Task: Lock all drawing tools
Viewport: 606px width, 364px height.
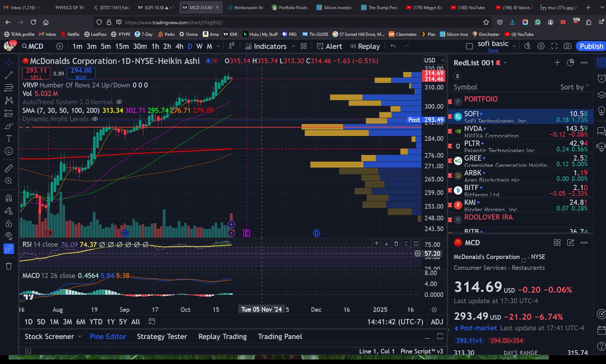Action: pos(9,223)
